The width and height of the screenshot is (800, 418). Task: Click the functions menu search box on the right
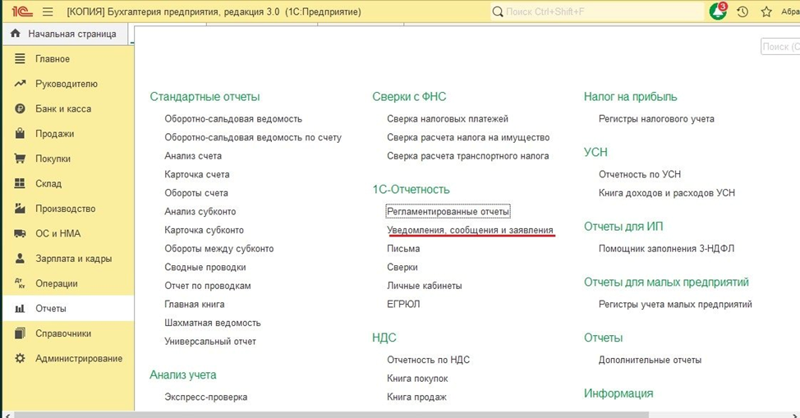pos(780,46)
